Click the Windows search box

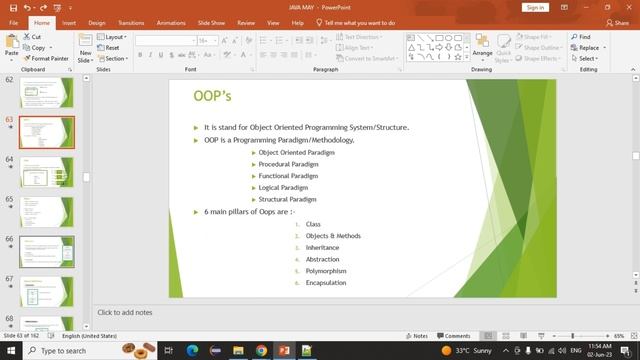click(x=90, y=351)
